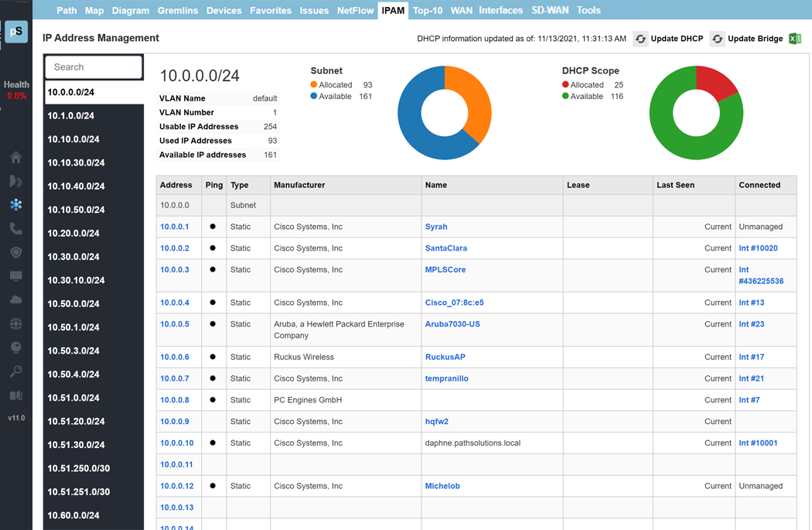The width and height of the screenshot is (812, 530).
Task: Switch to the NetFlow tab
Action: click(x=355, y=11)
